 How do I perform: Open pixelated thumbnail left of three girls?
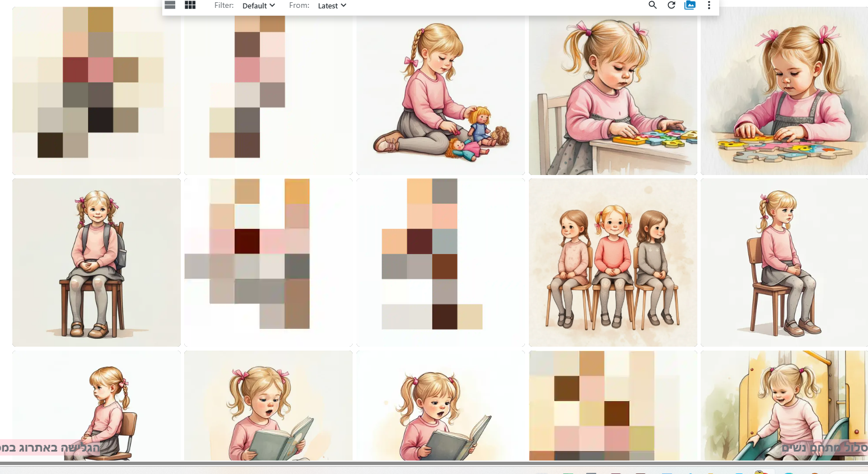441,263
